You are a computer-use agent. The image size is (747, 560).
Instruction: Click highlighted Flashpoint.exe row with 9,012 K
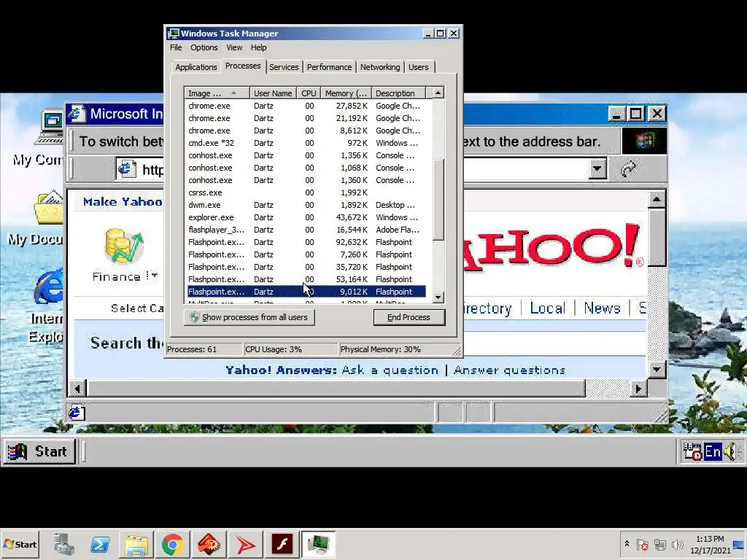tap(306, 292)
